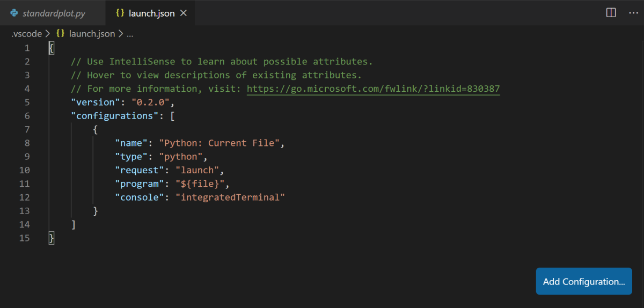
Task: Split the editor to the right
Action: tap(611, 13)
